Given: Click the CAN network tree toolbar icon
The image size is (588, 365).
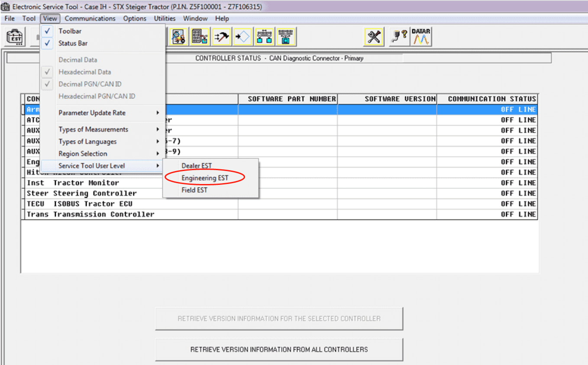Looking at the screenshot, I should [265, 37].
